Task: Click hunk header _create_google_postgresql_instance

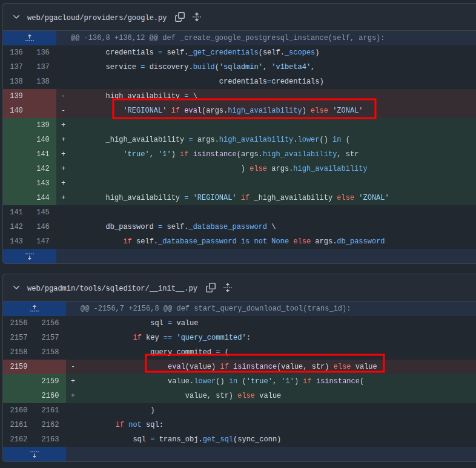Action: [x=227, y=38]
